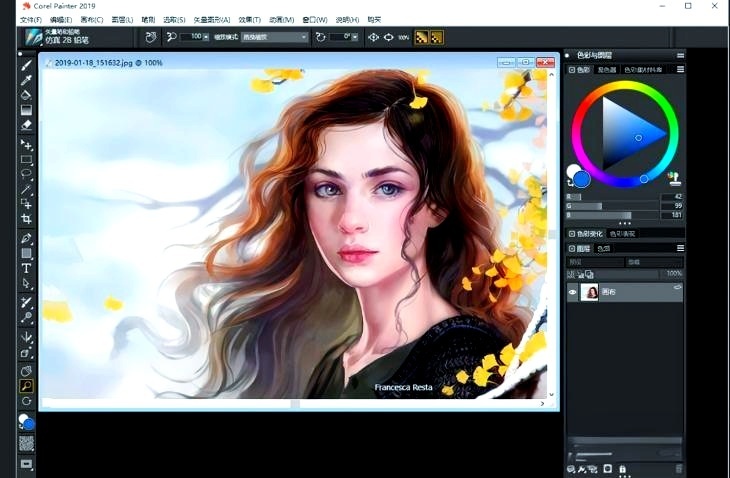This screenshot has height=478, width=730.
Task: Select the Rectangular Shape tool
Action: 26,254
